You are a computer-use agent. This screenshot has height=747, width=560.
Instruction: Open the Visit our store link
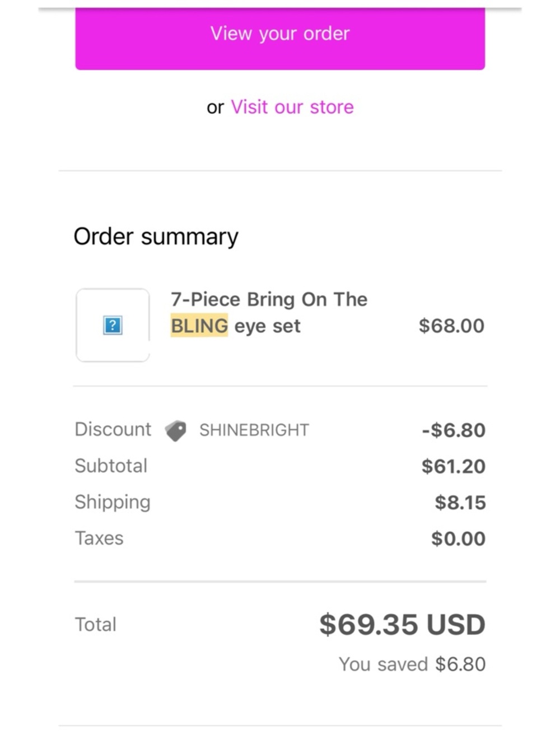(292, 107)
